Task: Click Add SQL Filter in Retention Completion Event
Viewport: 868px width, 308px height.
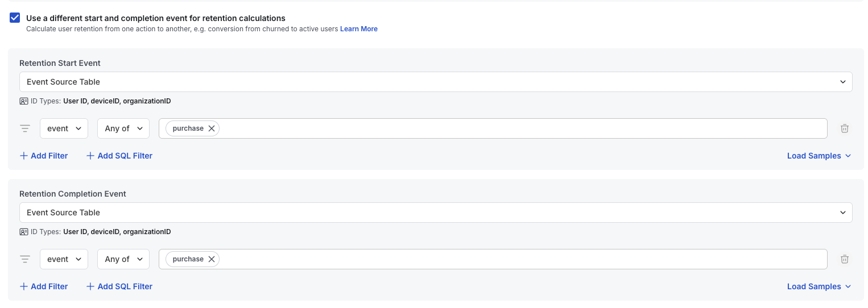Action: [x=119, y=286]
